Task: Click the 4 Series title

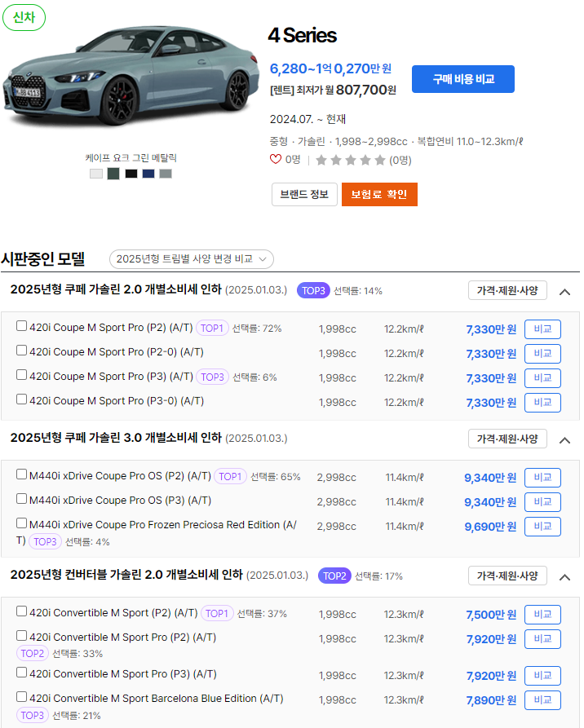Action: click(303, 35)
